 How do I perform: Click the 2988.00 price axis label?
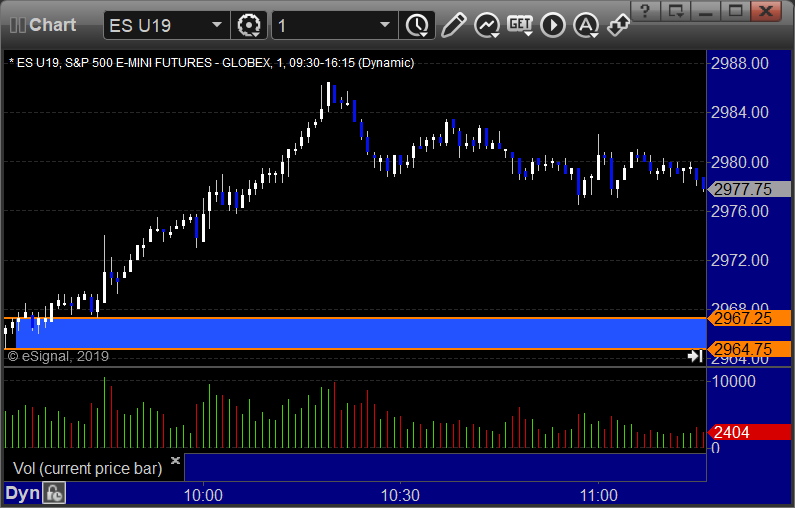[x=740, y=63]
